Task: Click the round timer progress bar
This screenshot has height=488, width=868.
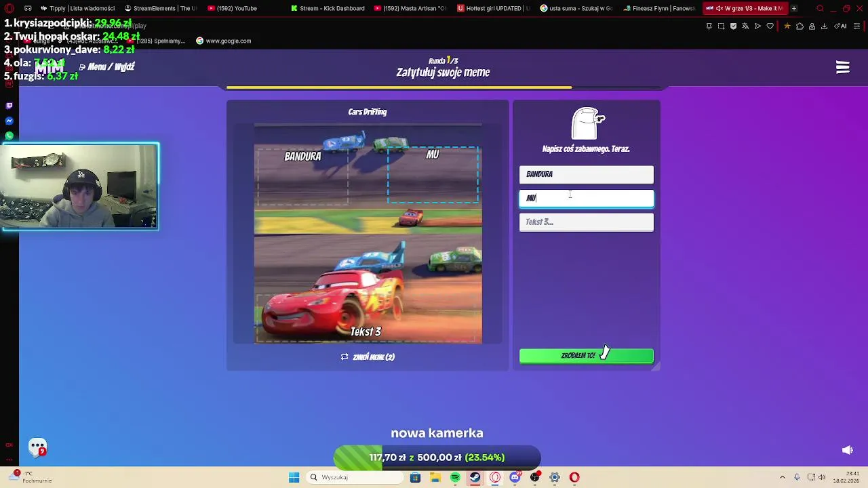Action: click(x=443, y=87)
